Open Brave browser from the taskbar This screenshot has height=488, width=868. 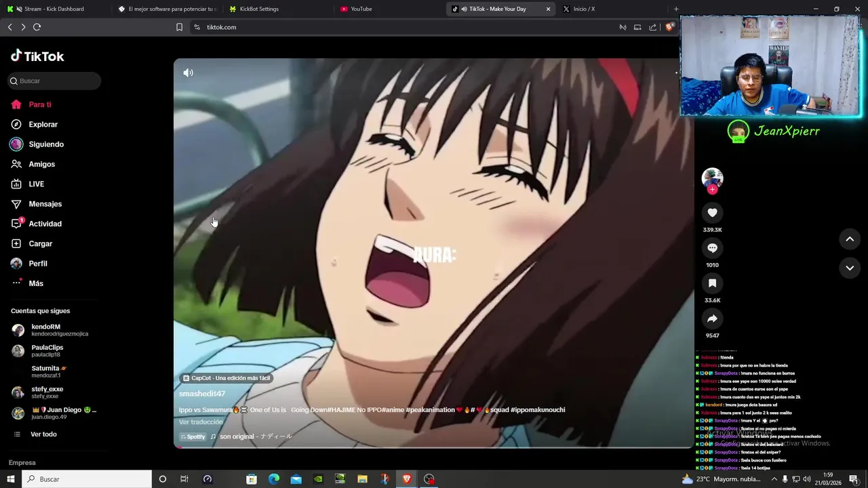tap(407, 479)
